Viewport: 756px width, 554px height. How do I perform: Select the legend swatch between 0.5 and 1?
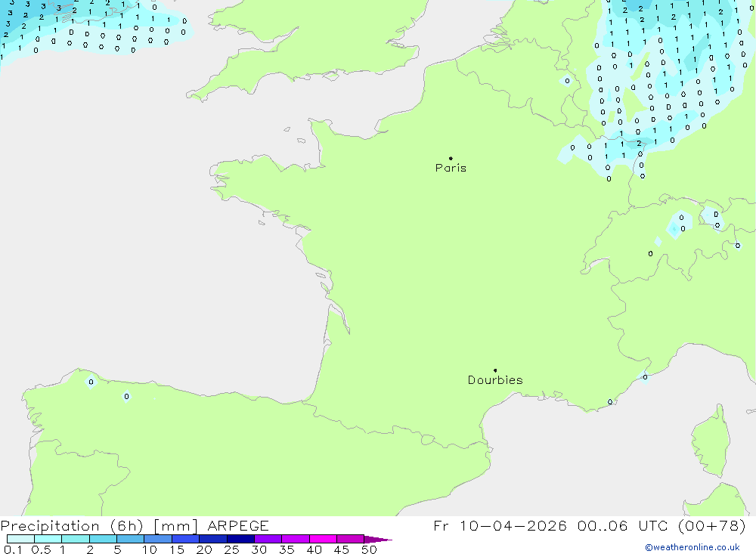click(48, 539)
